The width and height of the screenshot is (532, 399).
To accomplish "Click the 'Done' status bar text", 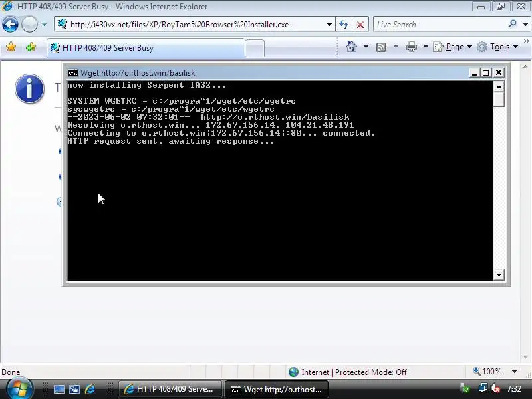I will (x=11, y=372).
